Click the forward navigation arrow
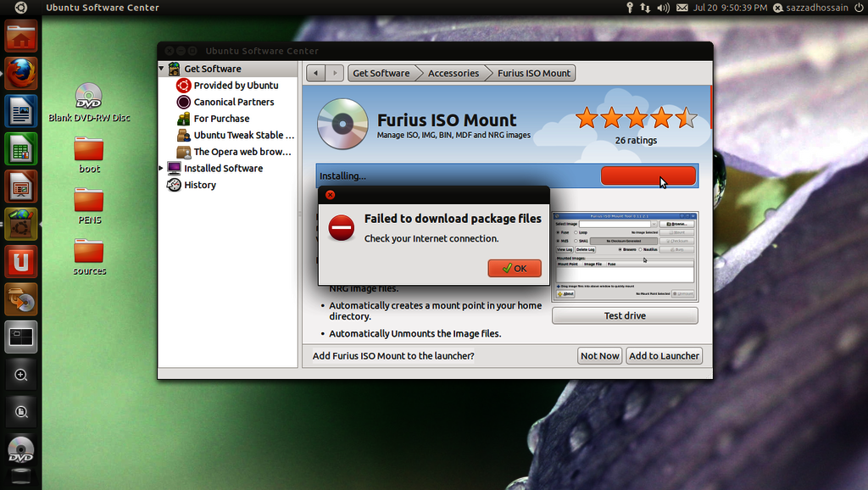Viewport: 868px width, 490px height. pyautogui.click(x=335, y=73)
